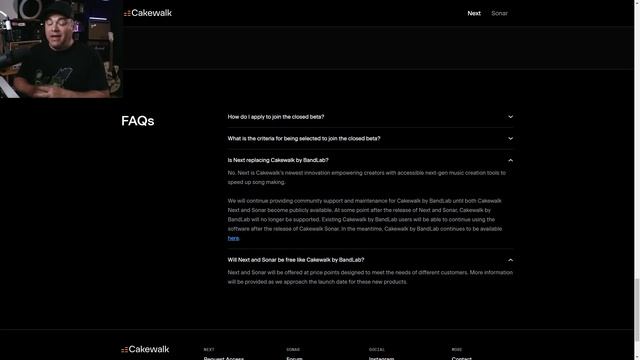Click the Cakewalk logo in the header

148,13
